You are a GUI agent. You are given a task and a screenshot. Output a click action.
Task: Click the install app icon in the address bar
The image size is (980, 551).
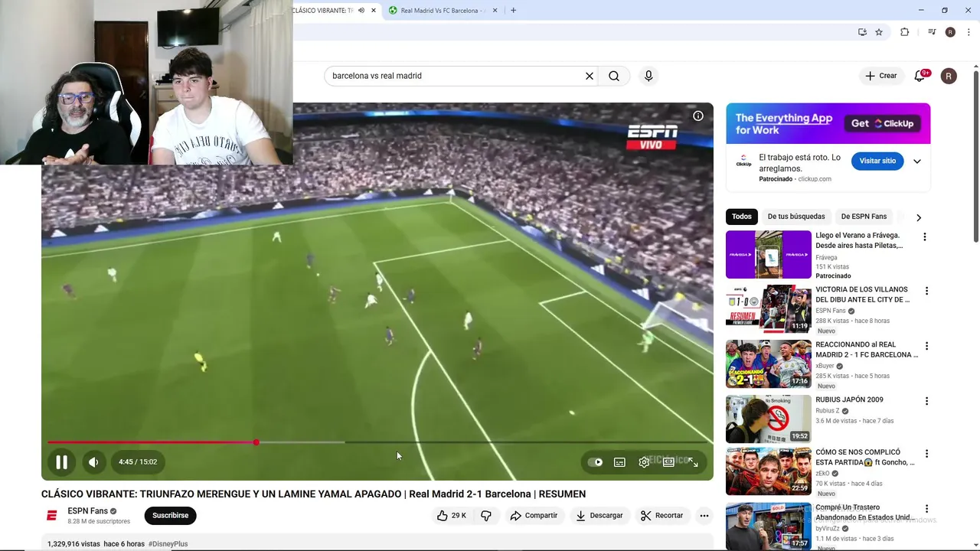point(862,32)
